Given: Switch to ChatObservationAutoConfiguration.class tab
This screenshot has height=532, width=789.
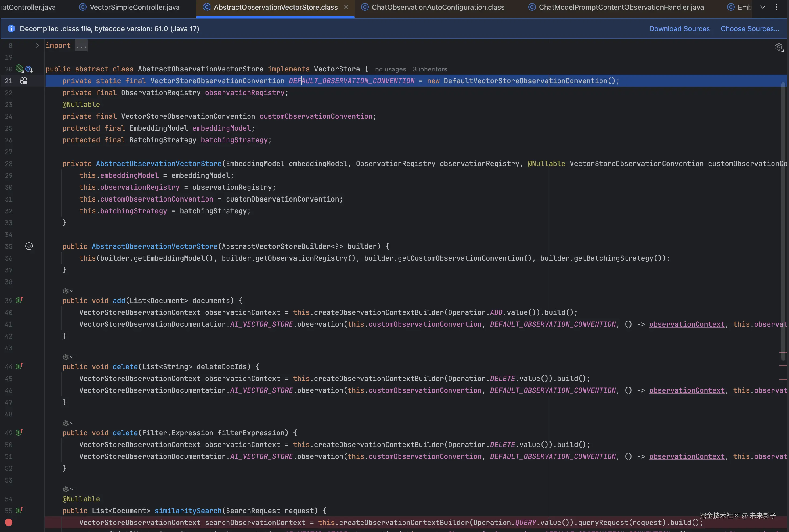Looking at the screenshot, I should (x=438, y=7).
